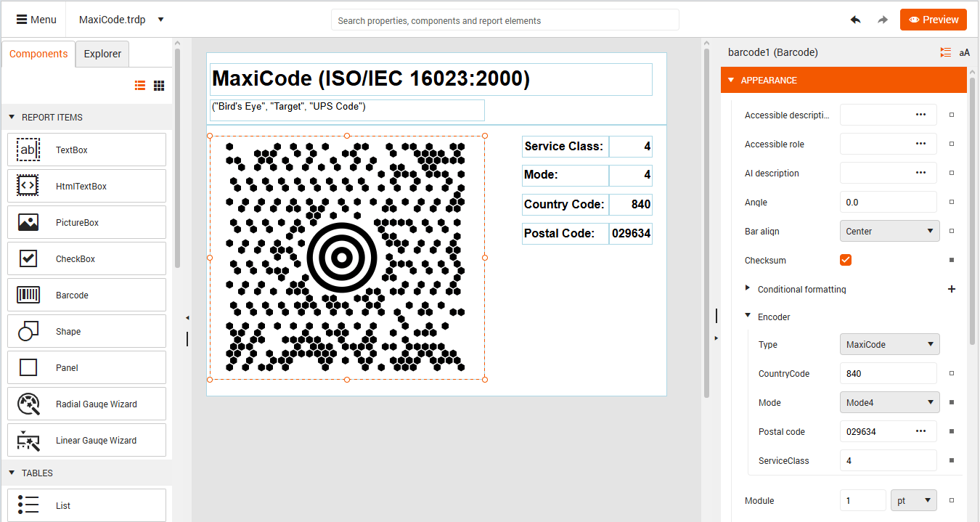980x522 pixels.
Task: Select the Panel component
Action: 86,367
